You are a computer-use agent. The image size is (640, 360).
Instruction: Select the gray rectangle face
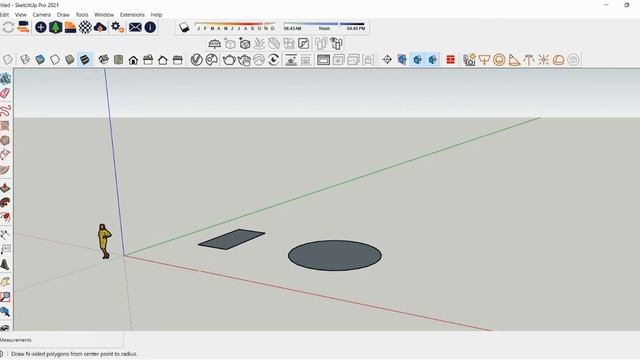click(x=231, y=239)
